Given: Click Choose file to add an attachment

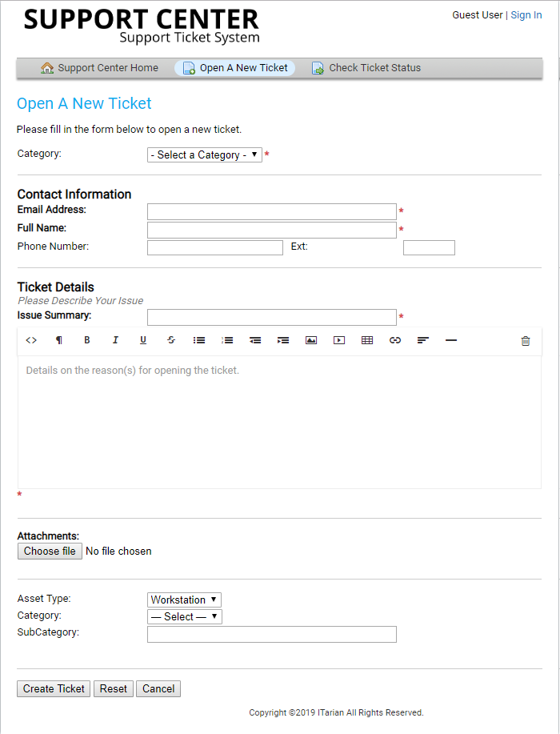Looking at the screenshot, I should 49,551.
